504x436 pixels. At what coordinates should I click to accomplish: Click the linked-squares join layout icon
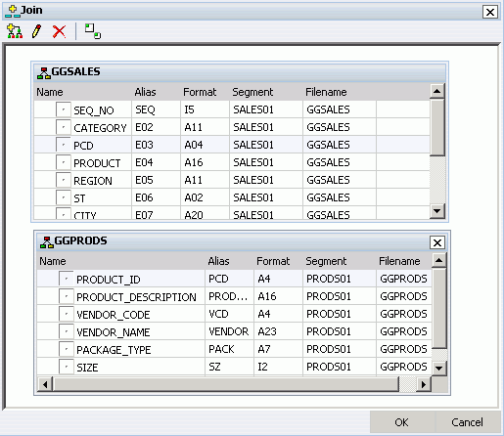point(93,31)
